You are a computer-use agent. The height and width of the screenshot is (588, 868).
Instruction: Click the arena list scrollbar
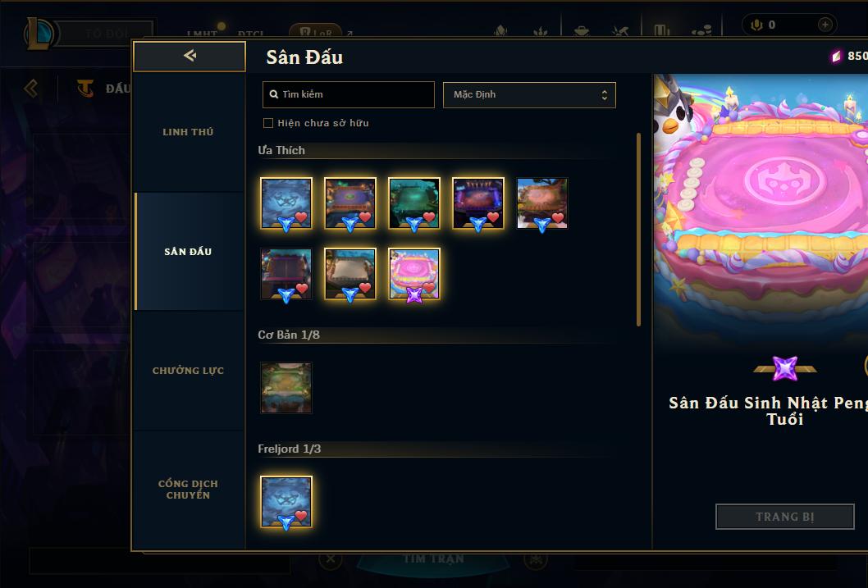pos(639,230)
